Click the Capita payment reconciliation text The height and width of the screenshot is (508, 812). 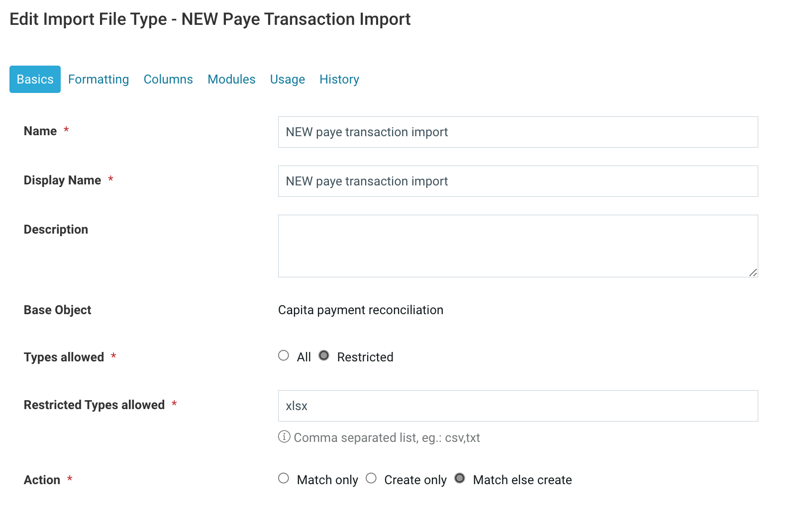tap(361, 310)
